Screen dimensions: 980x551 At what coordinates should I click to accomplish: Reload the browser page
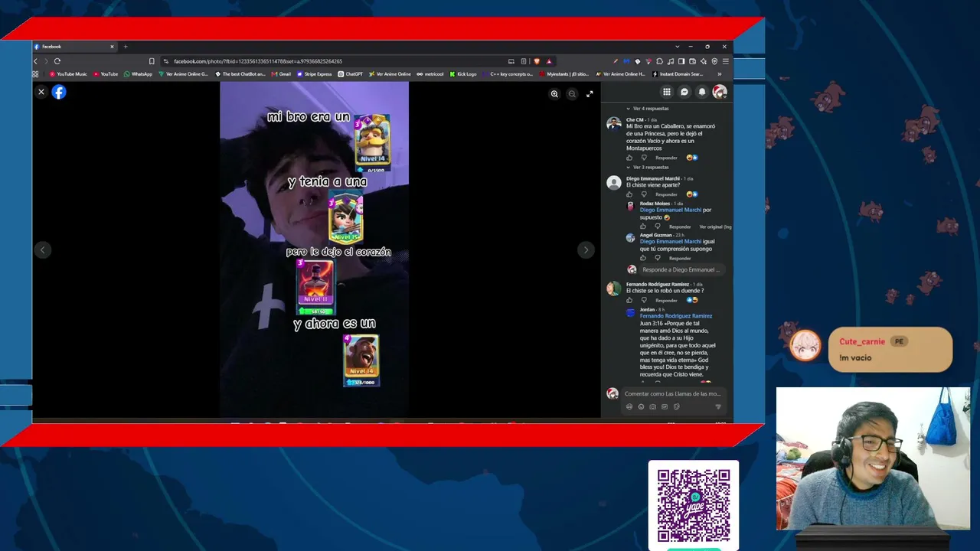tap(57, 61)
